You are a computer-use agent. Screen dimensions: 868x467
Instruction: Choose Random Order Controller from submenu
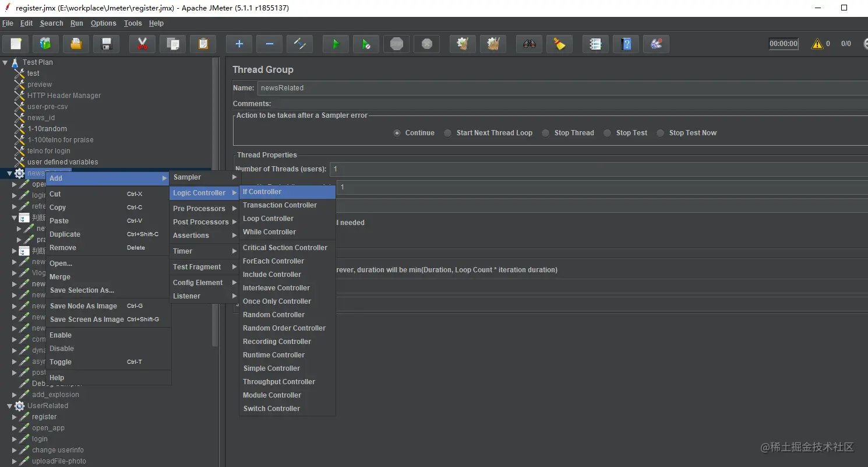point(287,328)
